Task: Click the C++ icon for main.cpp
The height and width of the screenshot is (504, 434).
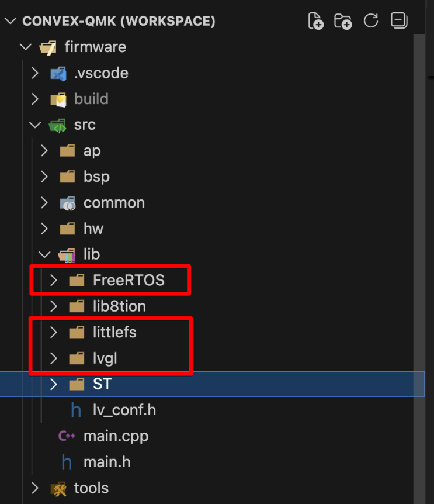Action: 67,436
